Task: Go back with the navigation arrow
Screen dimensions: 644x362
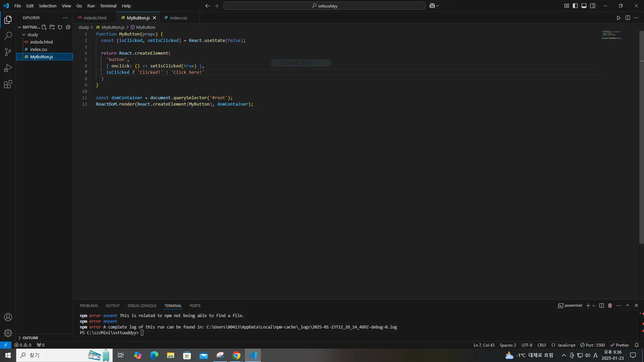Action: 207,6
